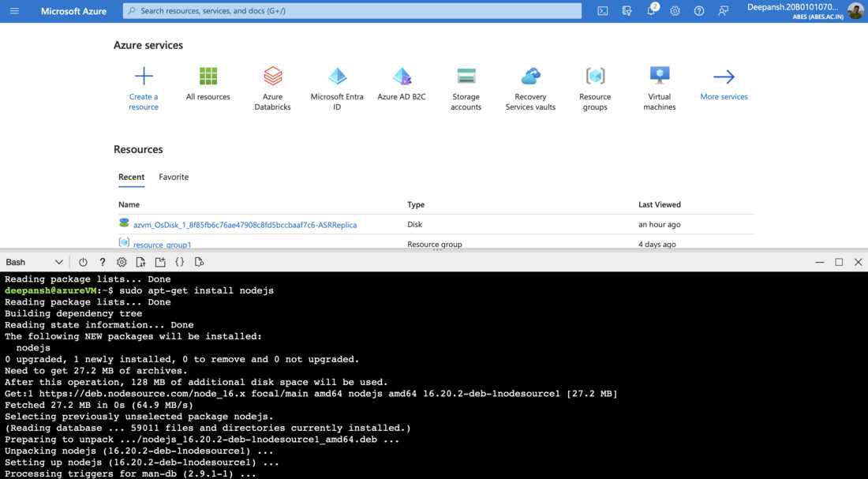Image resolution: width=868 pixels, height=479 pixels.
Task: Open Virtual machines service
Action: (x=660, y=88)
